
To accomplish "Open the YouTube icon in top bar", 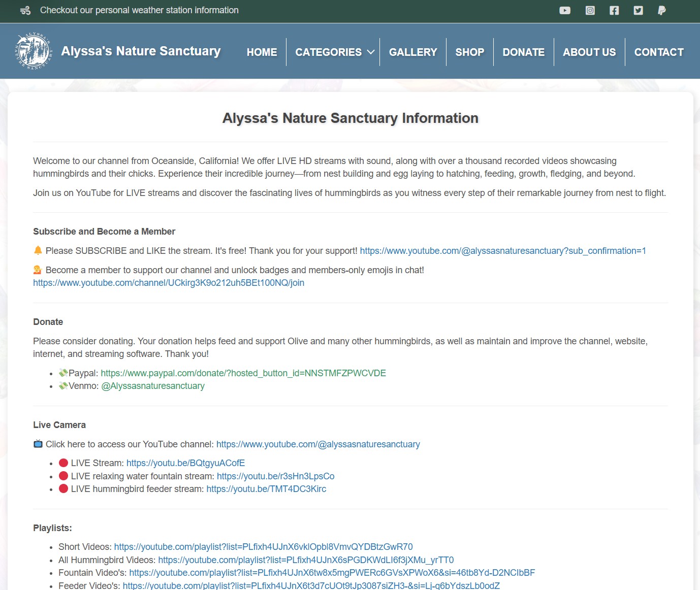I will coord(565,11).
